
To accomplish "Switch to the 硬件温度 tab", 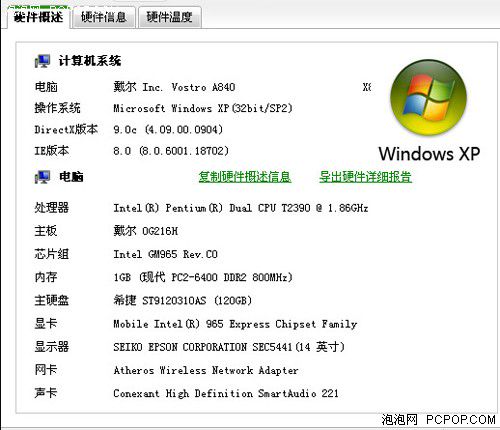I will [169, 17].
